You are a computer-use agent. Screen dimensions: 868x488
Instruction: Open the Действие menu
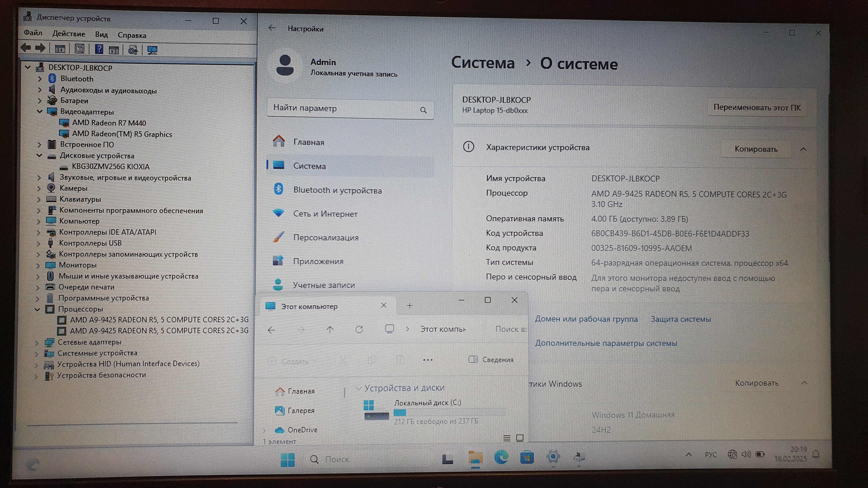pyautogui.click(x=69, y=34)
